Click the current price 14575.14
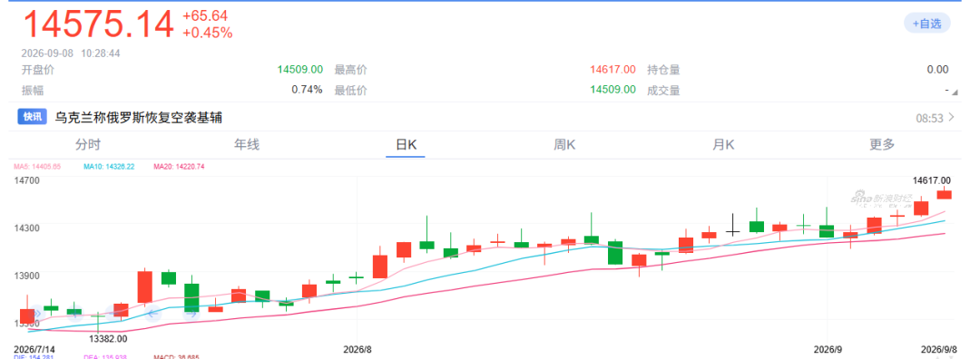 [98, 24]
